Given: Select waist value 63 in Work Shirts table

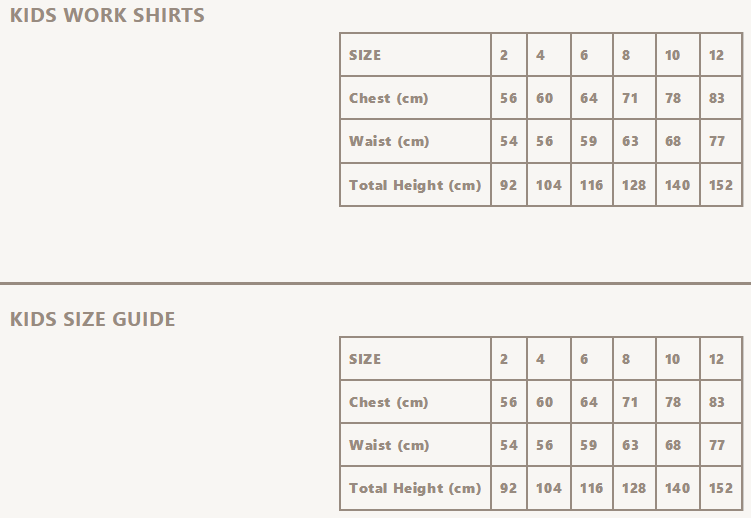Looking at the screenshot, I should point(630,141).
